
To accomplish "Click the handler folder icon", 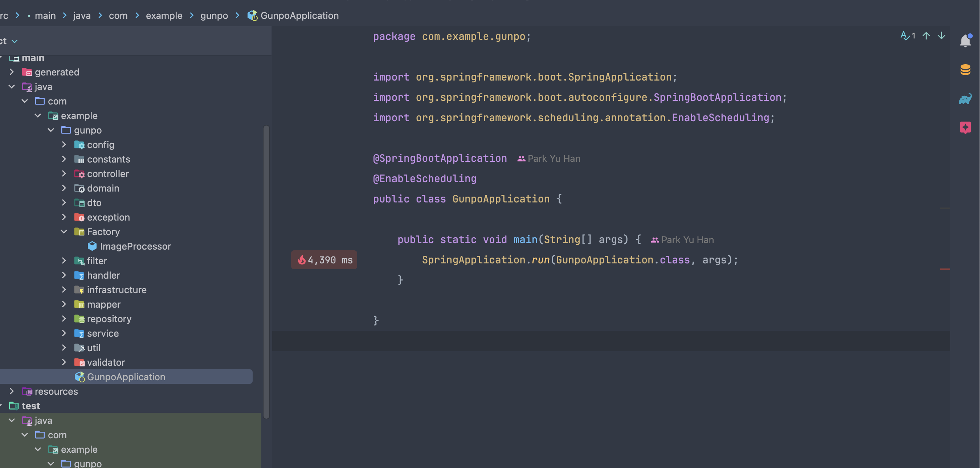I will pyautogui.click(x=79, y=275).
